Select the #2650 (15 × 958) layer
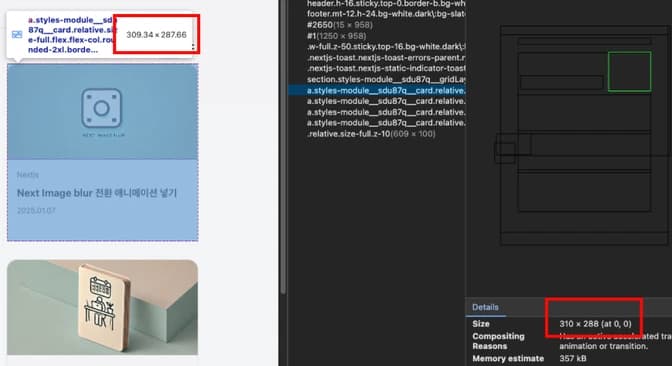 [x=340, y=25]
